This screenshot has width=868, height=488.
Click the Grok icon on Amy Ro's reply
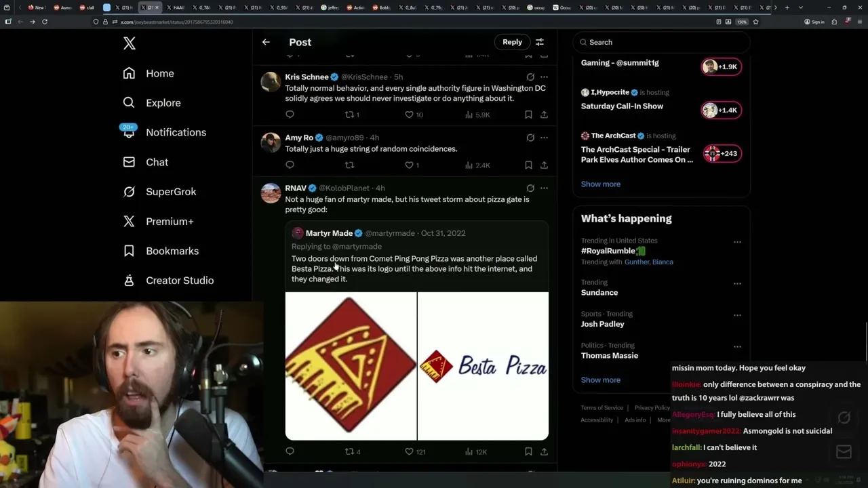coord(530,138)
